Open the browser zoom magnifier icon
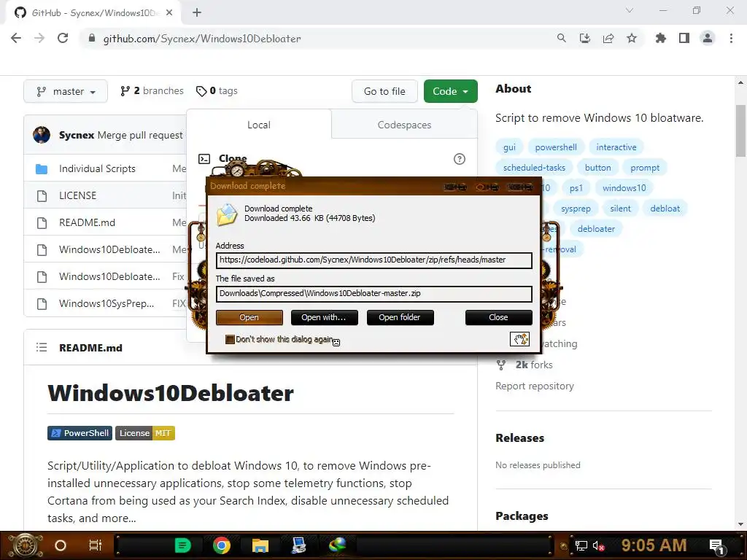The image size is (747, 560). click(x=561, y=38)
